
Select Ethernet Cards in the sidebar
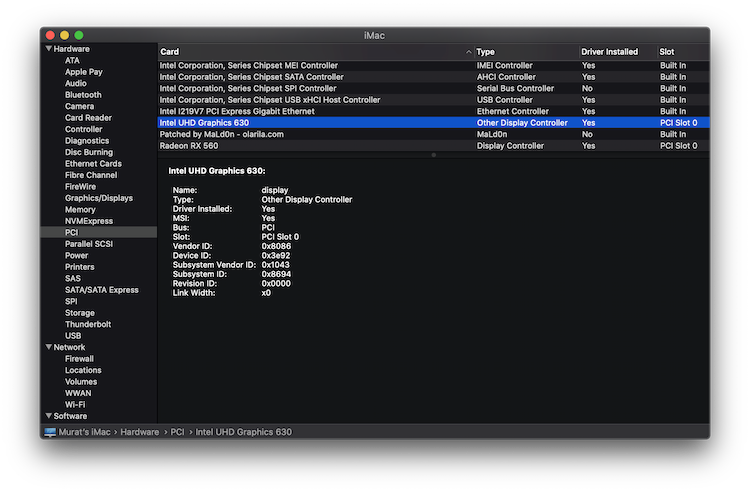pyautogui.click(x=93, y=164)
